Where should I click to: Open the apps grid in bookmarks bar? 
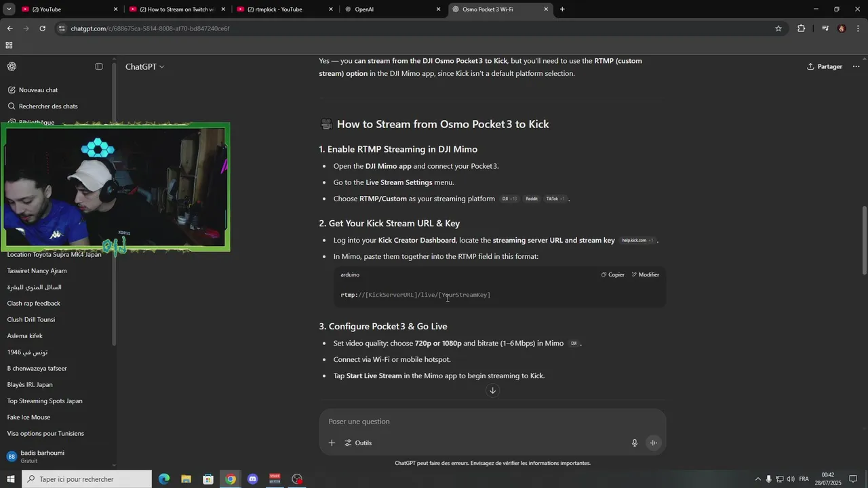click(9, 45)
